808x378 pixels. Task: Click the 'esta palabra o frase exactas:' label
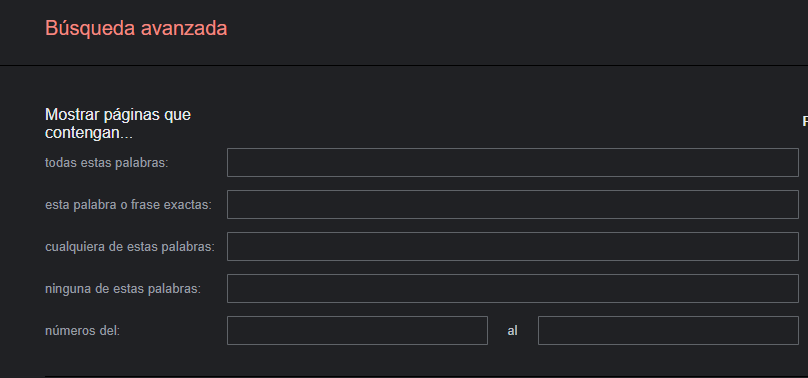(128, 204)
